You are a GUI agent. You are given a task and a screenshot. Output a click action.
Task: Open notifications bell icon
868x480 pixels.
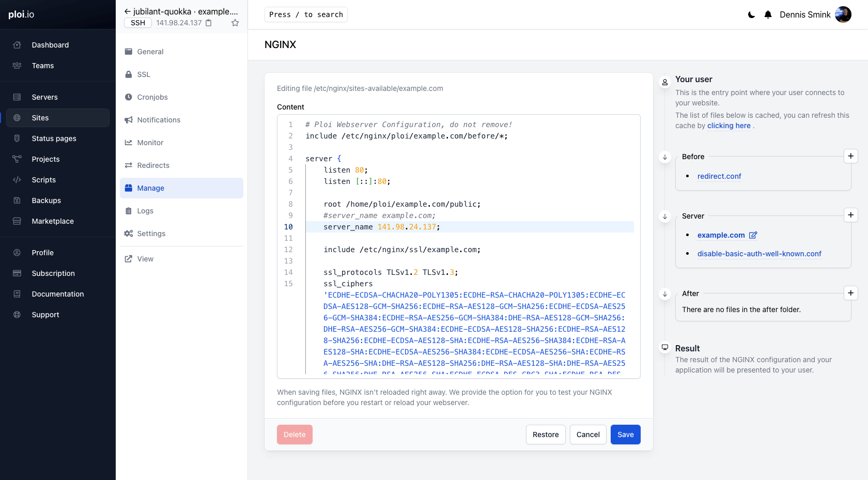pos(768,14)
